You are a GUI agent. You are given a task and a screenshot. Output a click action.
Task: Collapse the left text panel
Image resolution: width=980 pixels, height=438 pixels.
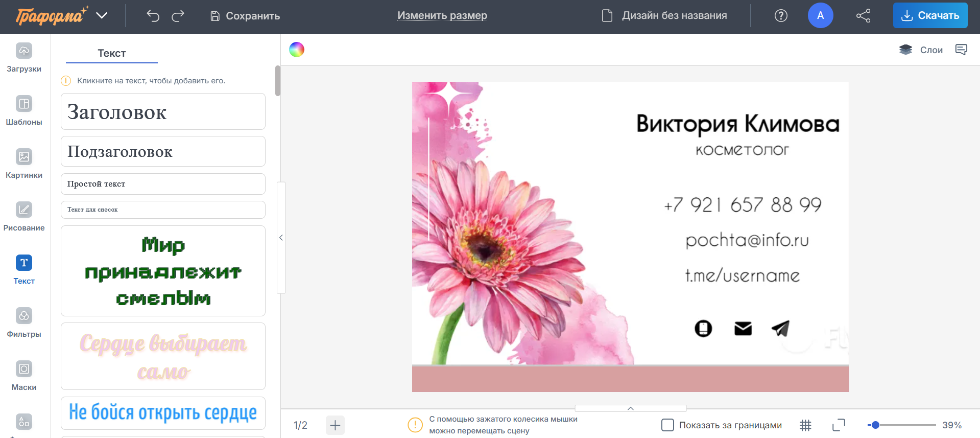pos(281,238)
